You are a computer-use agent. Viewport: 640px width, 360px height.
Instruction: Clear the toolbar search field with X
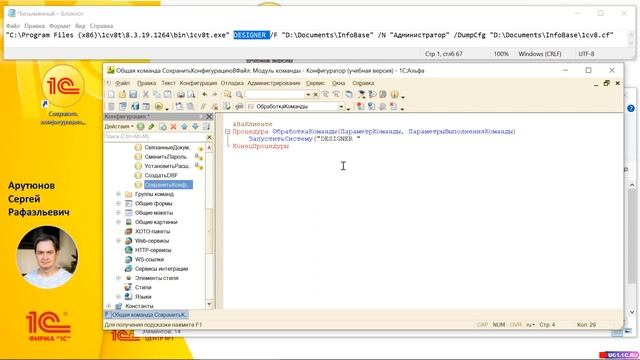click(x=316, y=95)
